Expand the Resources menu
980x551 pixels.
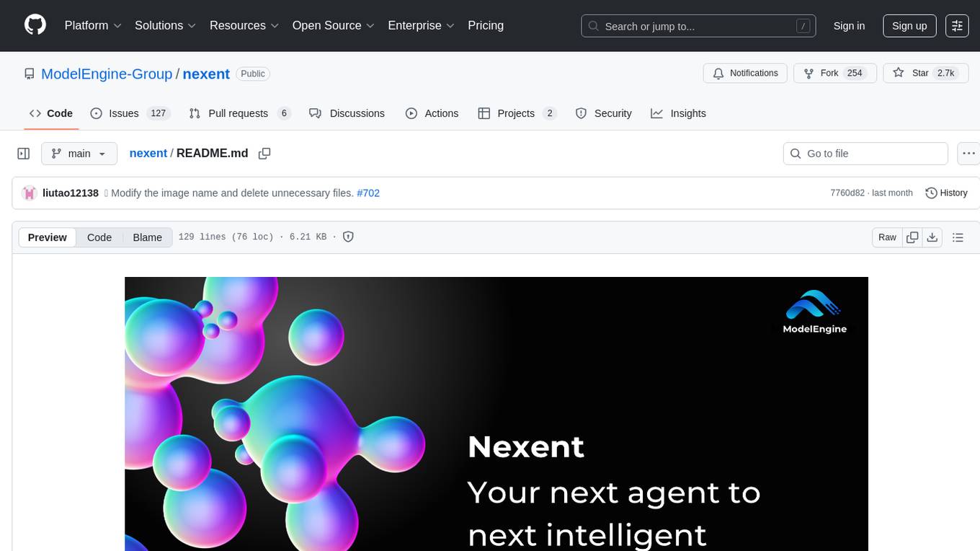coord(244,25)
